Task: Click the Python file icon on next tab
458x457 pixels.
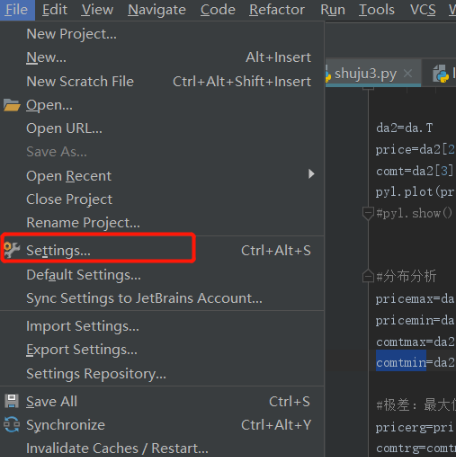Action: [x=441, y=74]
